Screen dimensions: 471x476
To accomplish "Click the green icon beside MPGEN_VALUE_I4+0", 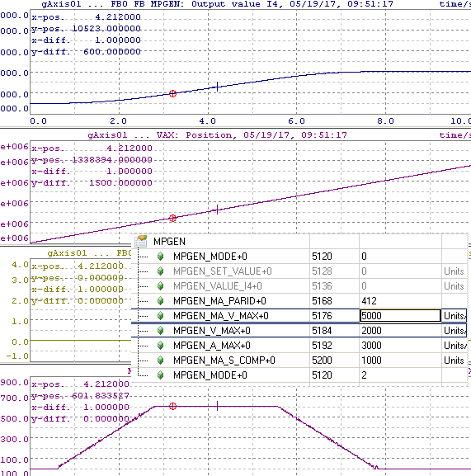I will click(x=161, y=286).
